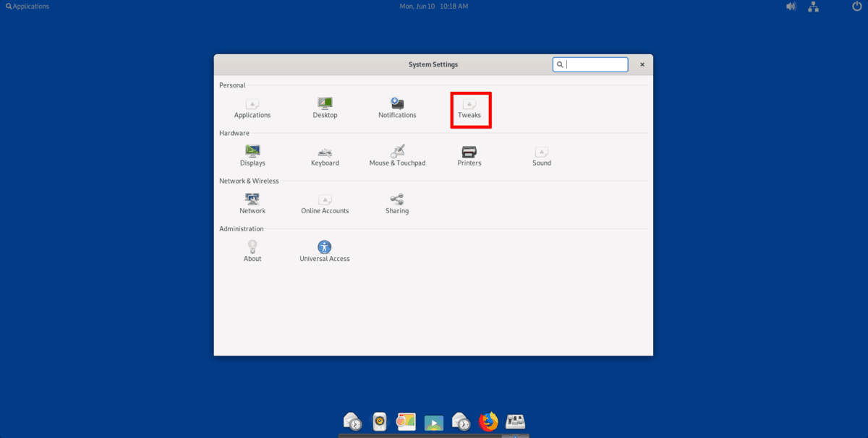This screenshot has height=438, width=868.
Task: Open the Applications menu in the top bar
Action: pos(27,7)
